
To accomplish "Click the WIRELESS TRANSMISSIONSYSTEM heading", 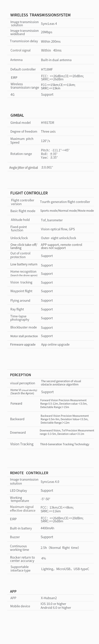I will coord(40,15).
